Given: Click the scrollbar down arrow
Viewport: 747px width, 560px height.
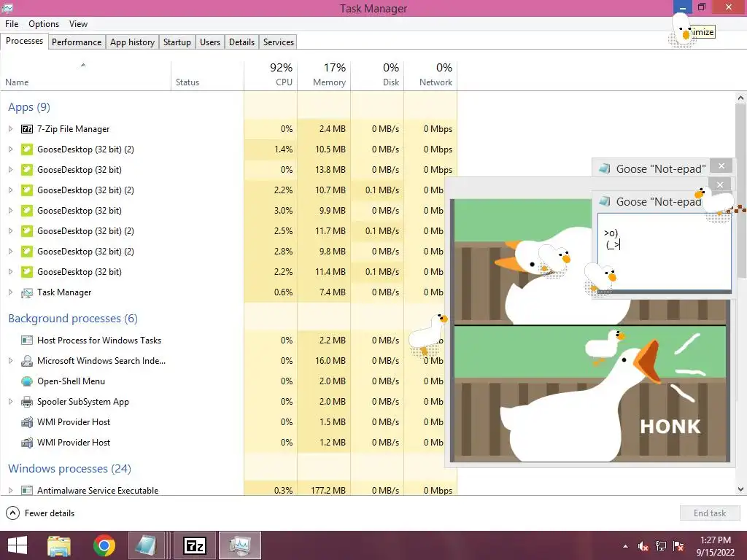Looking at the screenshot, I should pos(741,489).
